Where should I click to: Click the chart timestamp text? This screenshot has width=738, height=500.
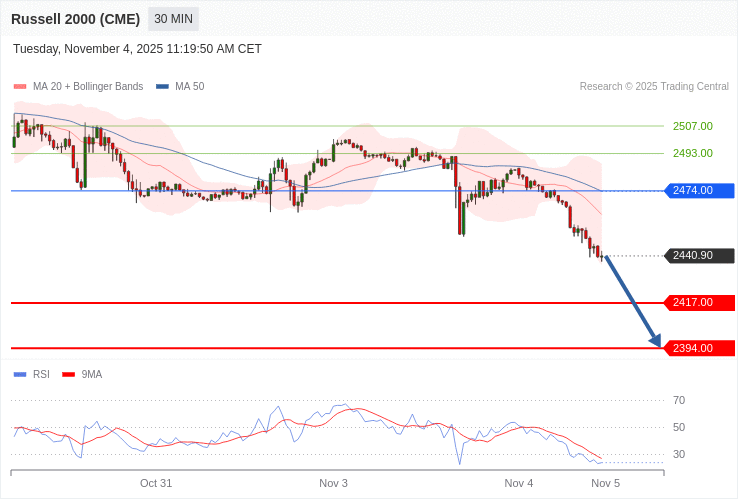(x=137, y=49)
